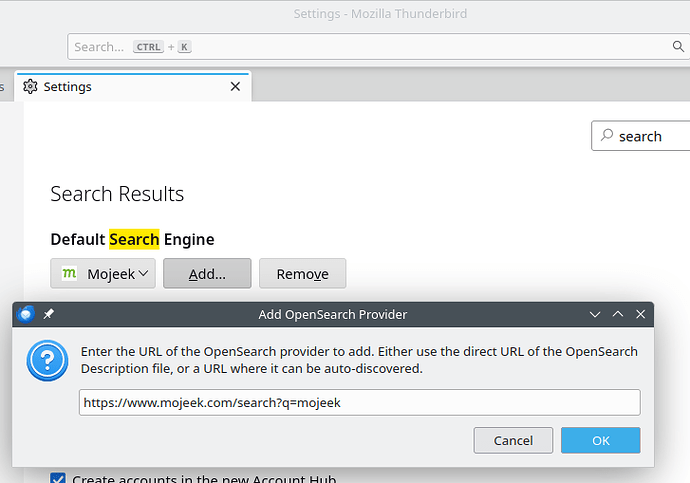690x483 pixels.
Task: Click the 'Search Results' heading
Action: 117,194
